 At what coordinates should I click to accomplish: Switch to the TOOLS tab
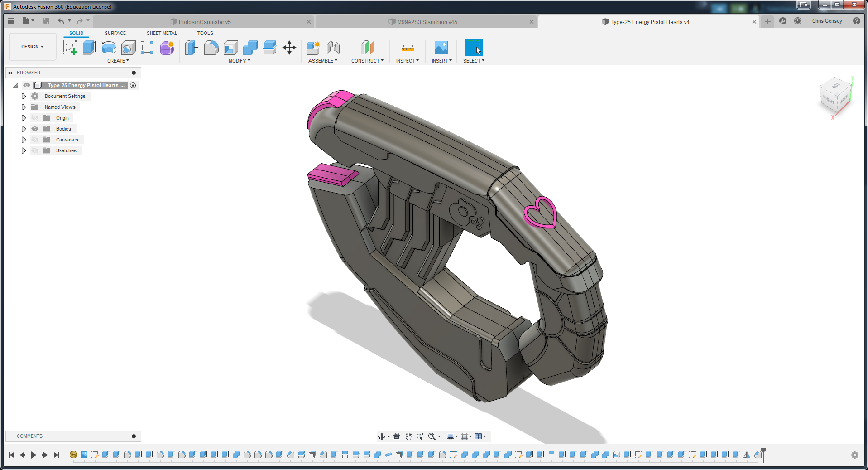[x=205, y=33]
